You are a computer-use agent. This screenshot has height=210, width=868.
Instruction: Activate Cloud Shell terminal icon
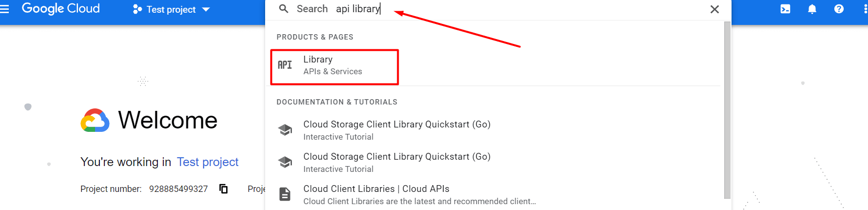tap(785, 9)
